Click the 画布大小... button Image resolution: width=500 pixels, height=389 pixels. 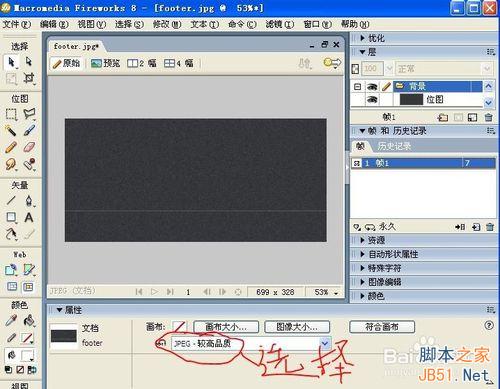pyautogui.click(x=226, y=327)
